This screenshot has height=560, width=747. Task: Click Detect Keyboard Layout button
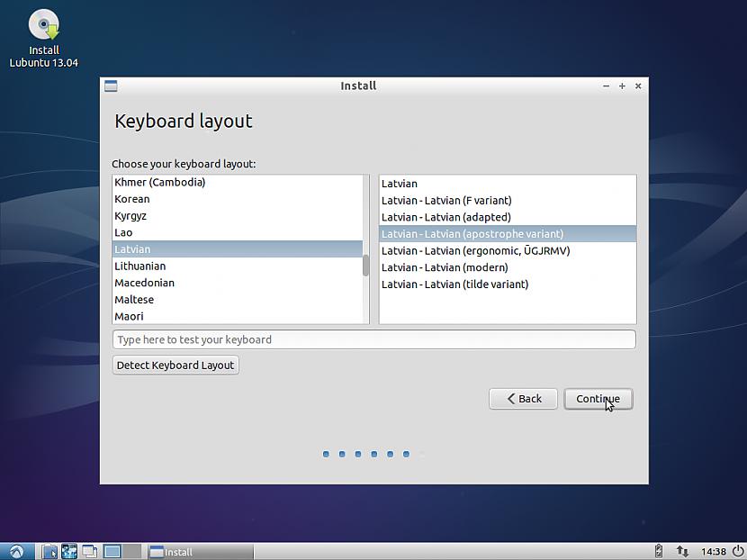coord(175,365)
